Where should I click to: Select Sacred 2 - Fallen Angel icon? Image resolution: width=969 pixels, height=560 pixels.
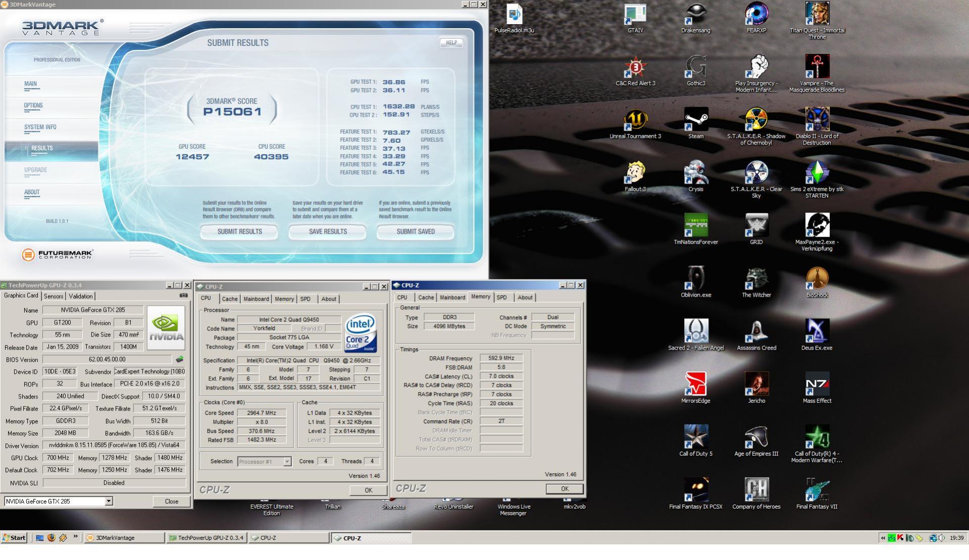[x=695, y=335]
